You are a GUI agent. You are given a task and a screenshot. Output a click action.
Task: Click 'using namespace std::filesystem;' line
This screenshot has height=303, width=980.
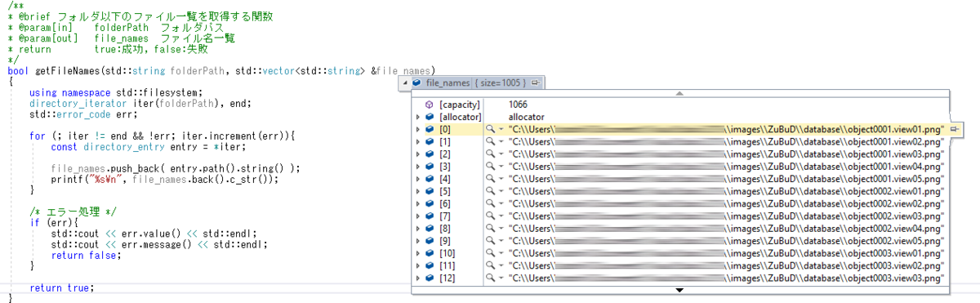click(115, 92)
